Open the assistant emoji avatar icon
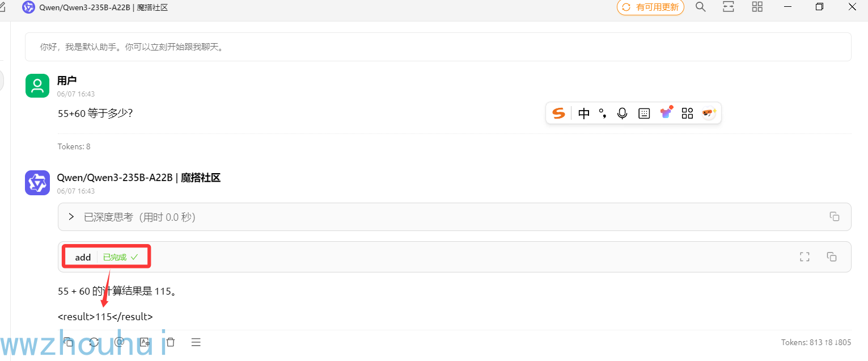 tap(709, 113)
